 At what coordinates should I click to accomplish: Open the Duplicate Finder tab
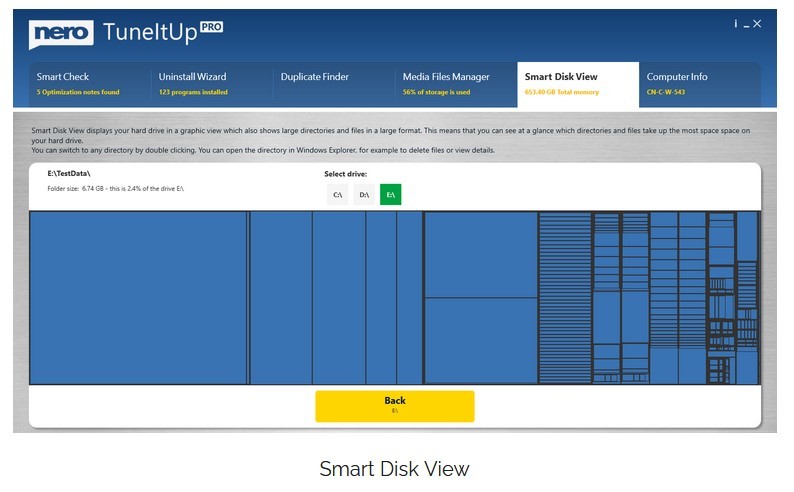click(x=334, y=84)
